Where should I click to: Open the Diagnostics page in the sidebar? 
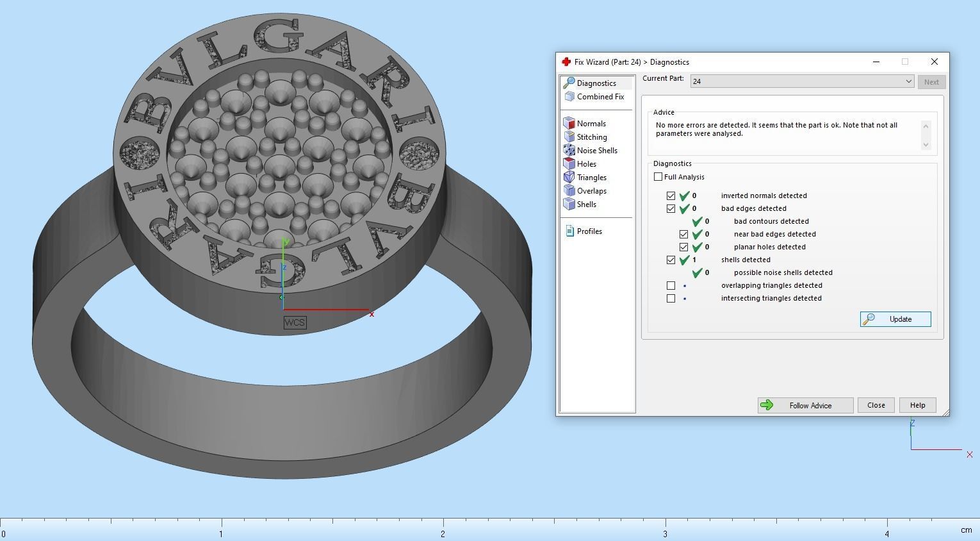596,83
